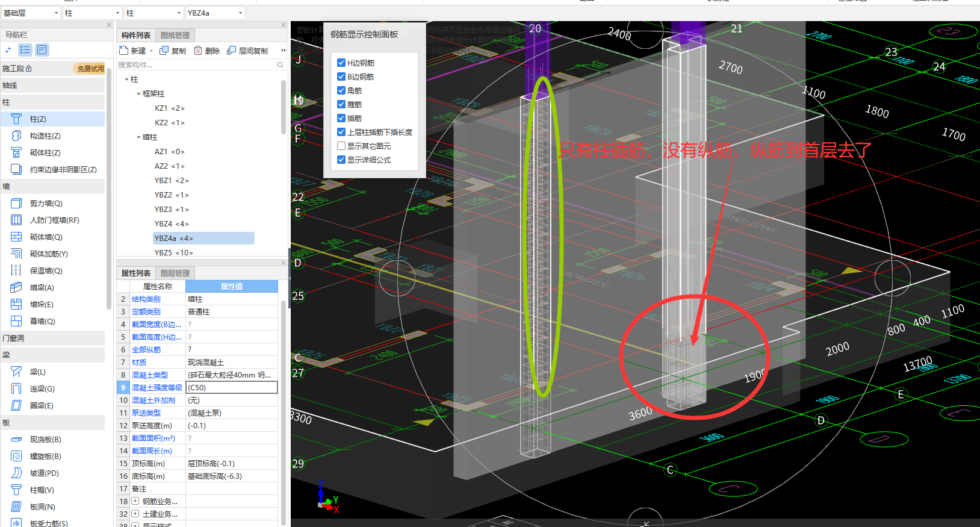Image resolution: width=980 pixels, height=527 pixels.
Task: Select the 坡道(PD) icon
Action: (x=16, y=473)
